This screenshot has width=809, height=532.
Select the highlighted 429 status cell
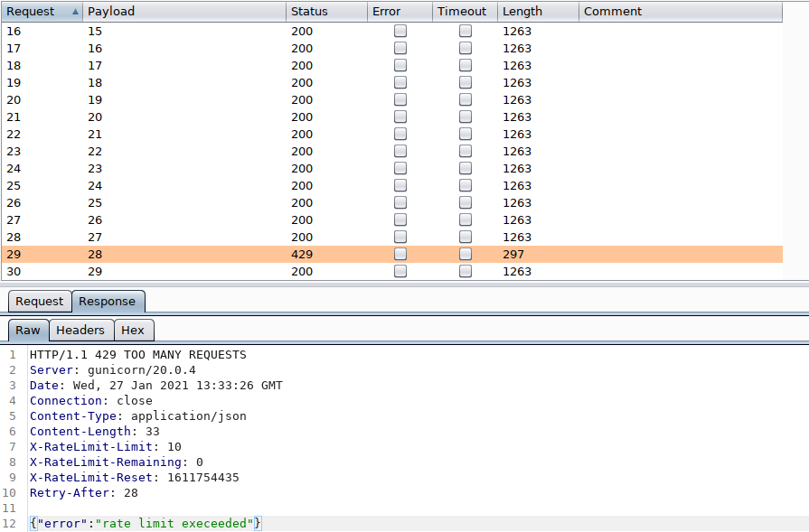(x=302, y=254)
